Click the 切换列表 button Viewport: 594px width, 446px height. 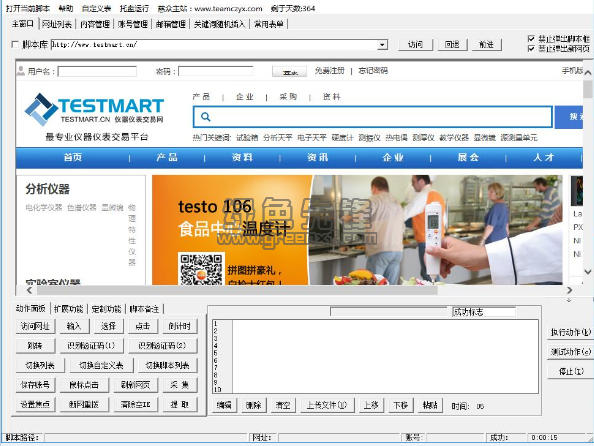[x=40, y=365]
